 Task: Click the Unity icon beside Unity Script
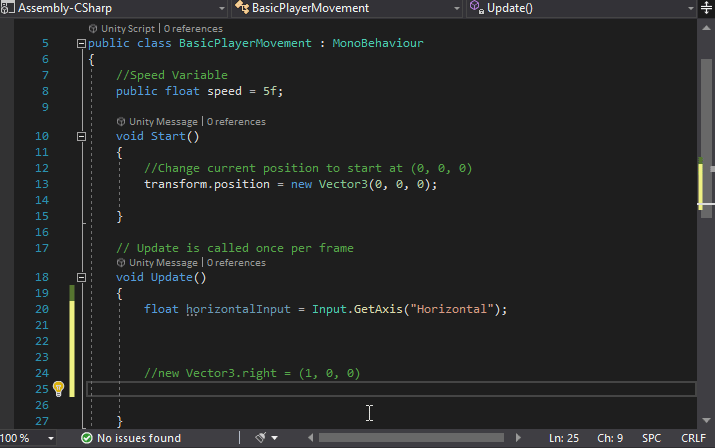coord(93,29)
